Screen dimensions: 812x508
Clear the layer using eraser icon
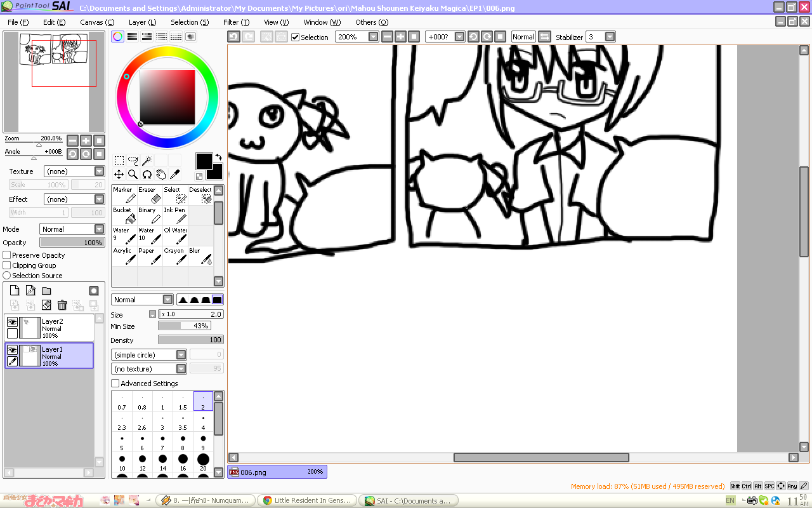[x=46, y=305]
